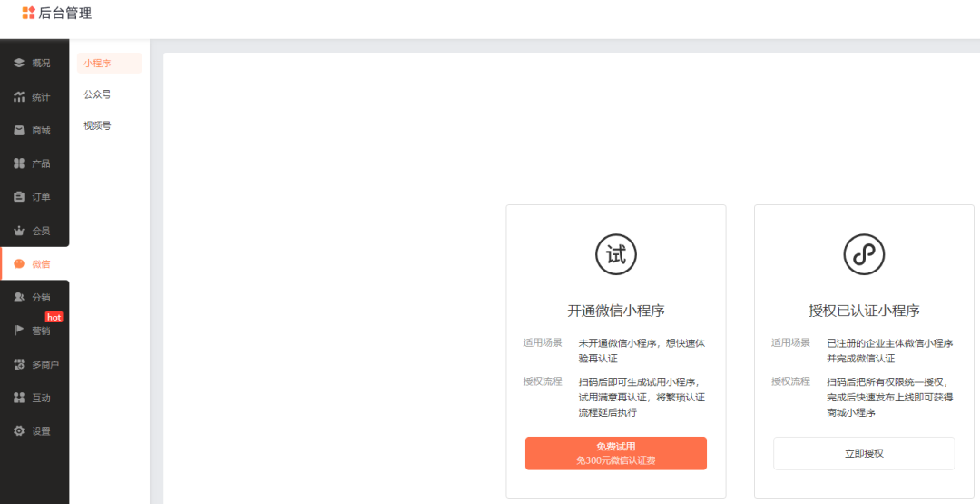This screenshot has height=504, width=980.
Task: Click the 开通微信小程序 card heading
Action: point(615,311)
